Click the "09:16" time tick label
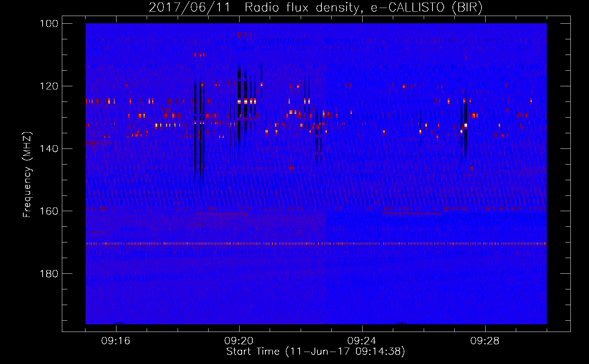 click(116, 341)
